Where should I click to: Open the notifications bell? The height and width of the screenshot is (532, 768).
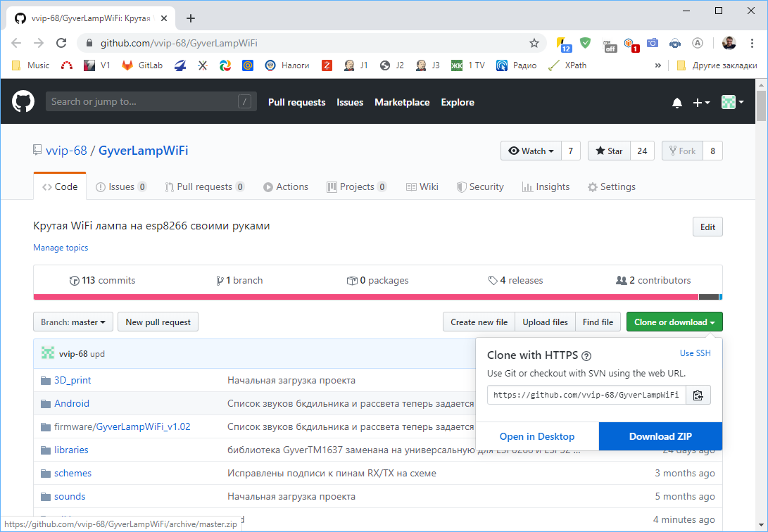coord(677,102)
